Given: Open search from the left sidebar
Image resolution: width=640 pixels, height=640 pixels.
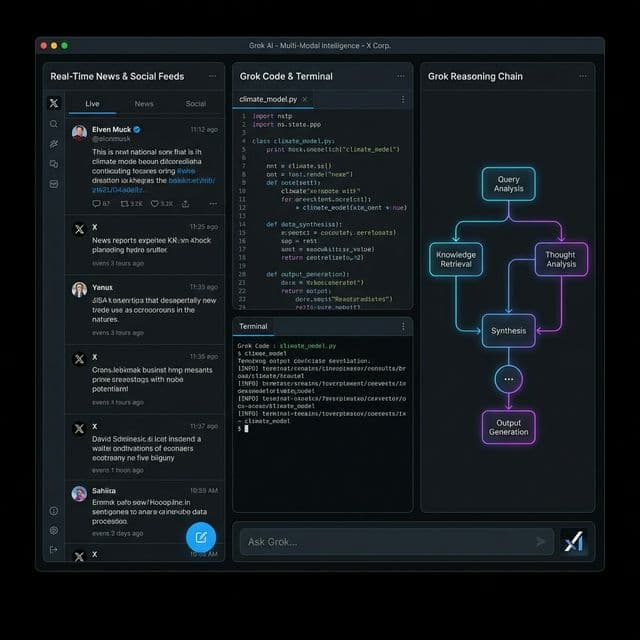Looking at the screenshot, I should pos(54,124).
